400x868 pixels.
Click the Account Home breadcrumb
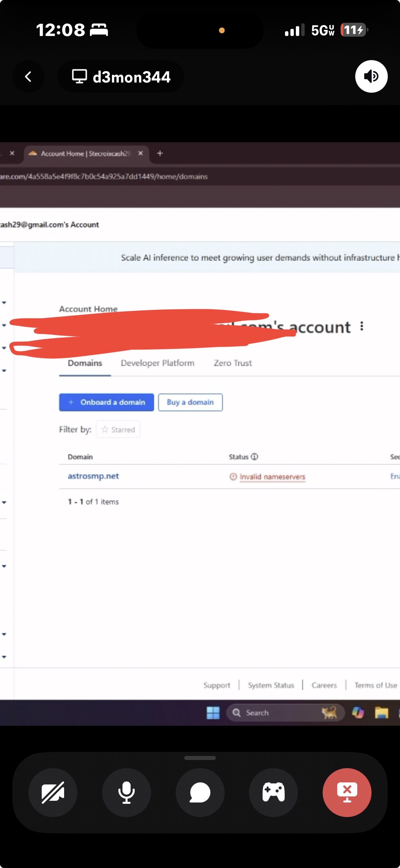(x=88, y=309)
